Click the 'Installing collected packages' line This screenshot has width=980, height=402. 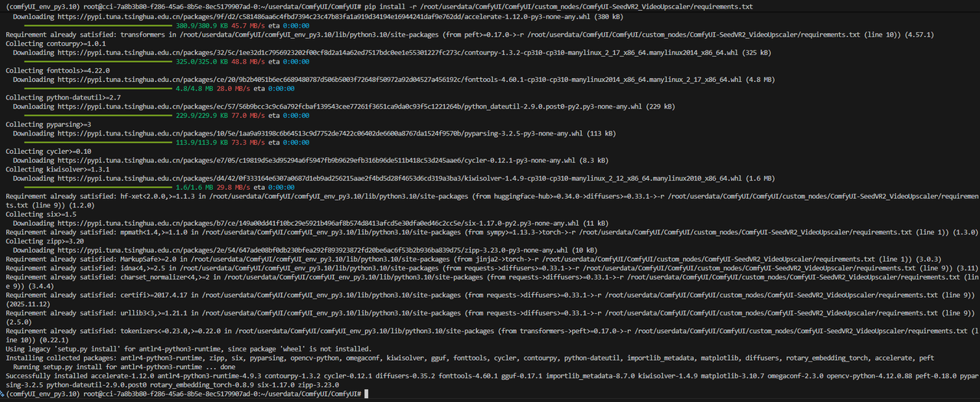pos(469,358)
